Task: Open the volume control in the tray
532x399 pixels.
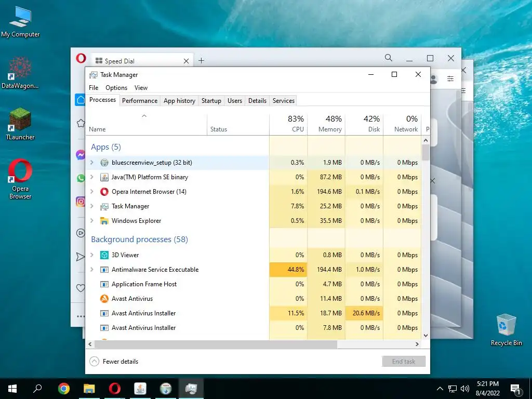Action: (x=465, y=389)
